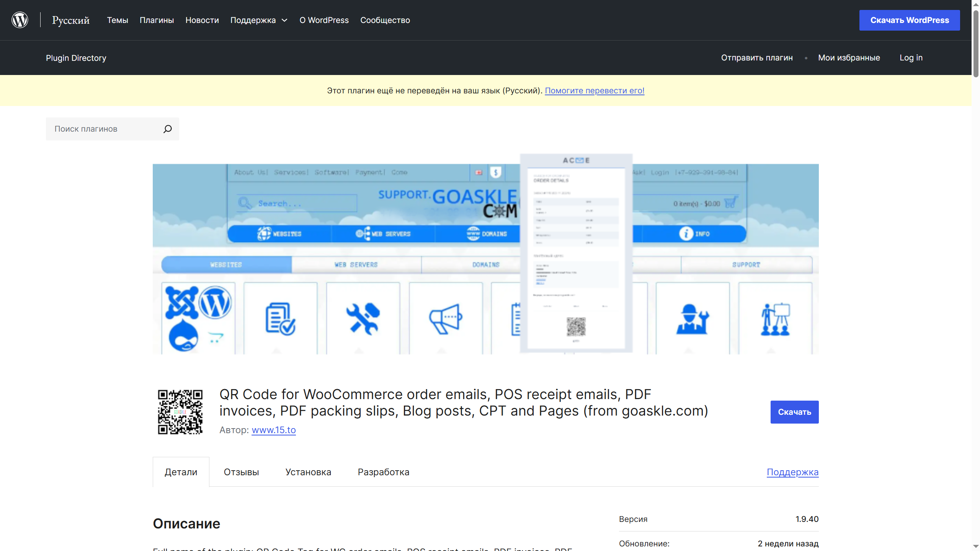Click the version value 1.9.40

tap(807, 519)
